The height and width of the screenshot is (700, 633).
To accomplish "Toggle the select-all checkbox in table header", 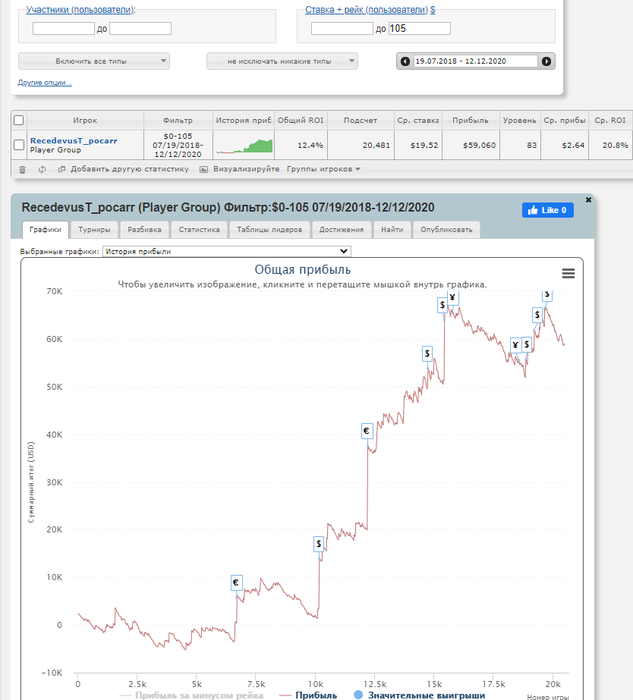I will pyautogui.click(x=19, y=120).
